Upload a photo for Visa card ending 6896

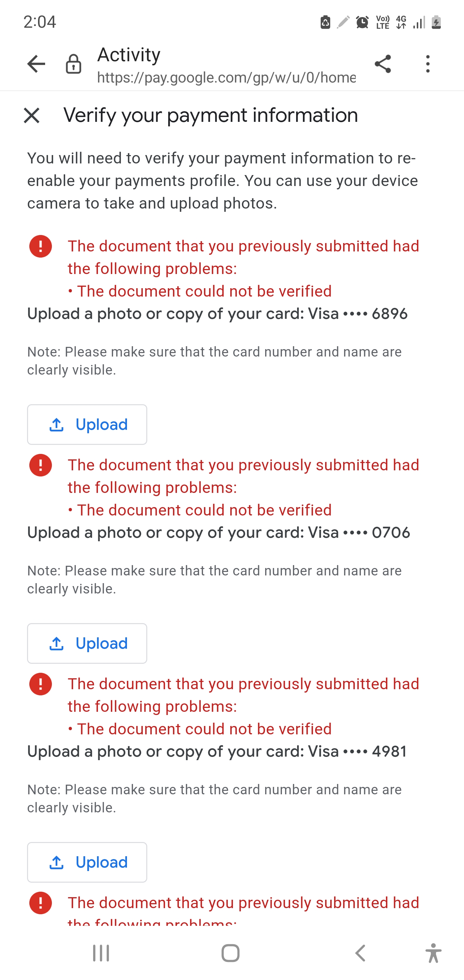pos(87,424)
